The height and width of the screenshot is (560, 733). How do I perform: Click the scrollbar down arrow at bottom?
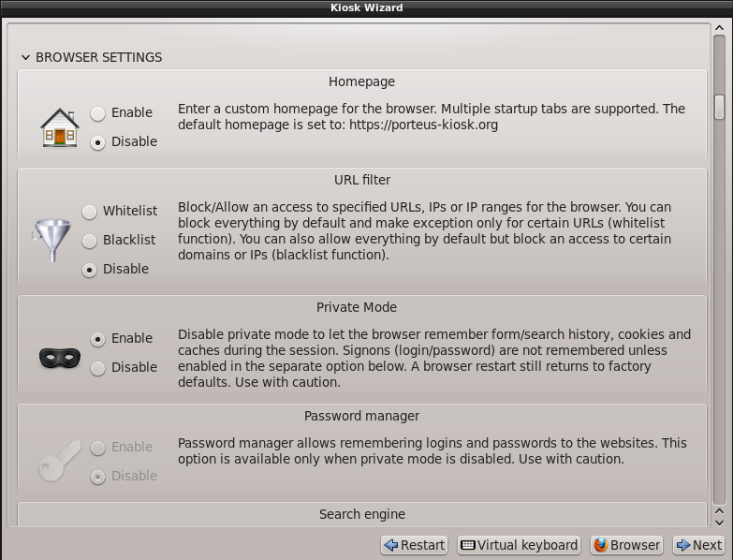pos(720,523)
